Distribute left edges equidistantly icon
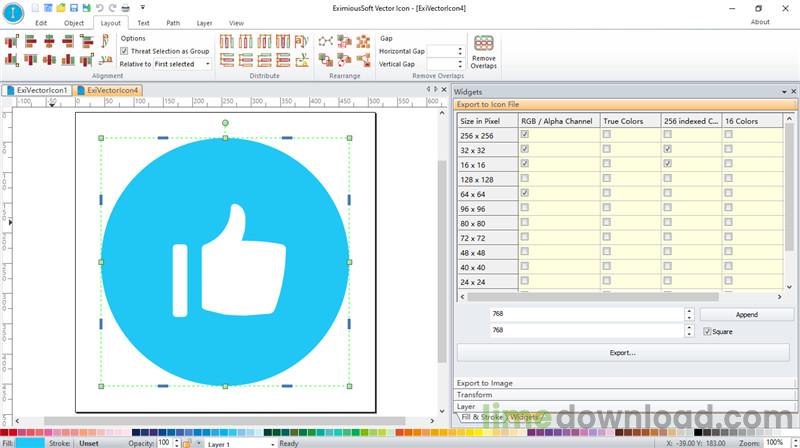The width and height of the screenshot is (800, 448). (x=227, y=41)
